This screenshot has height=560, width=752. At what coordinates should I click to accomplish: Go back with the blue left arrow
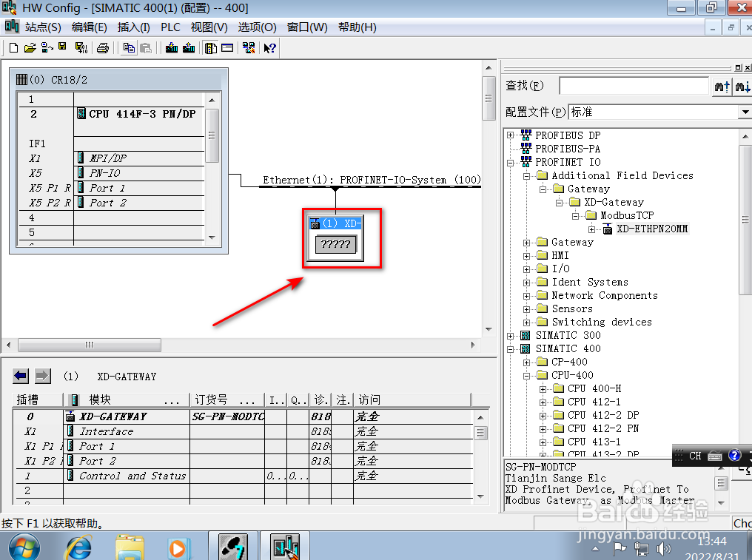[x=21, y=376]
